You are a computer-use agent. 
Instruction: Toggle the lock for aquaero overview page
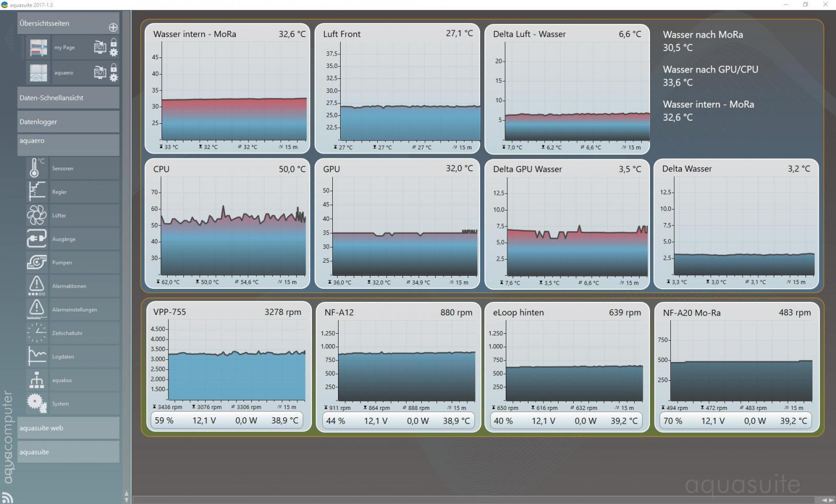[x=113, y=68]
